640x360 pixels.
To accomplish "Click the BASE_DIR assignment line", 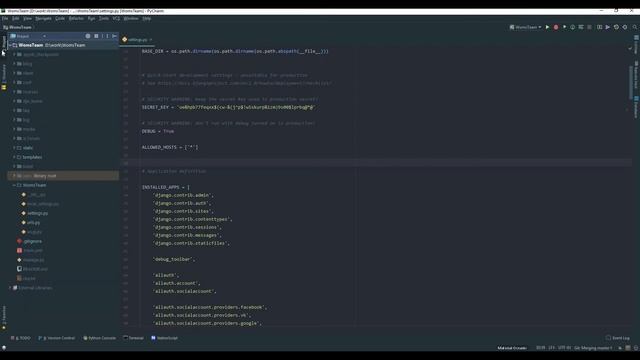I will 235,51.
